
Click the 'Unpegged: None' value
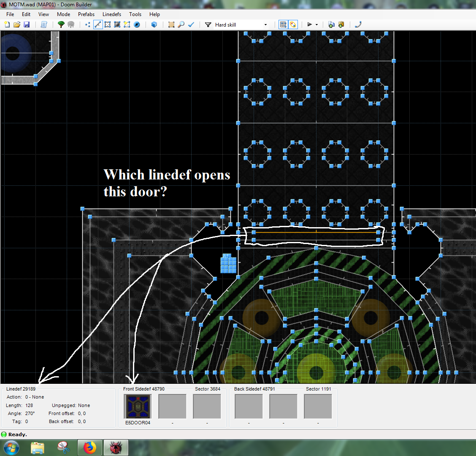[x=84, y=406]
